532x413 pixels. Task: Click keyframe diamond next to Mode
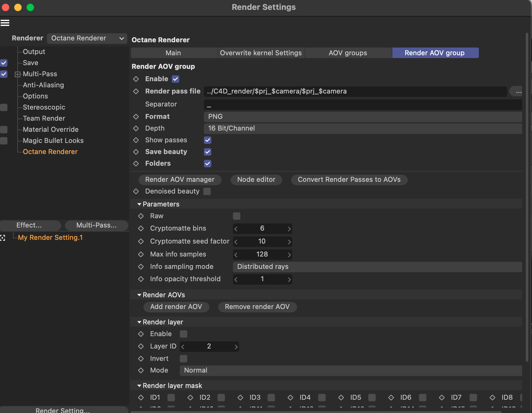tap(141, 370)
